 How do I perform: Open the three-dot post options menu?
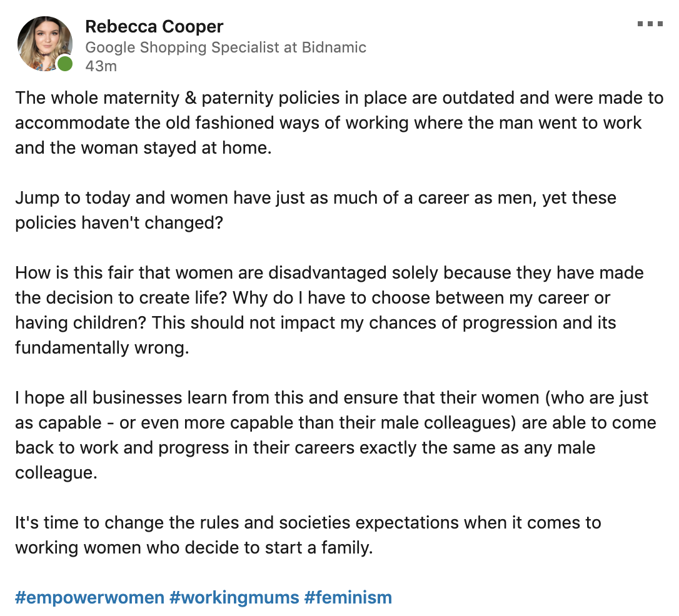(649, 24)
